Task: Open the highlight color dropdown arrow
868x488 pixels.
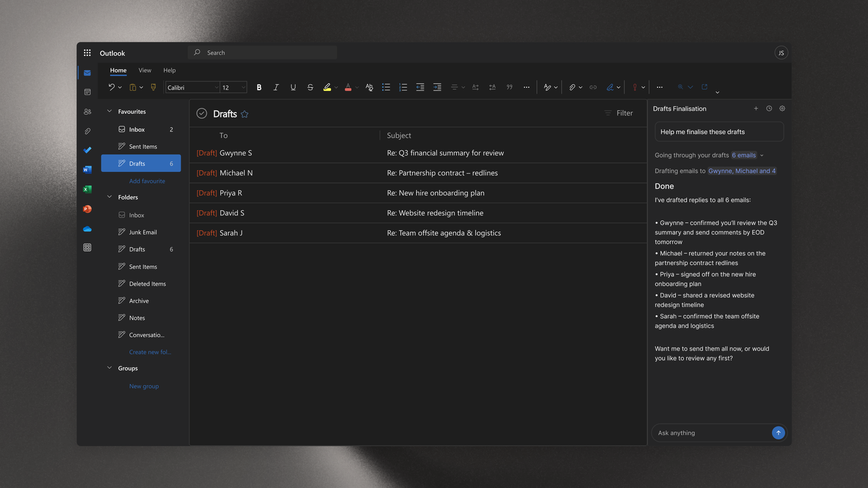Action: point(336,87)
